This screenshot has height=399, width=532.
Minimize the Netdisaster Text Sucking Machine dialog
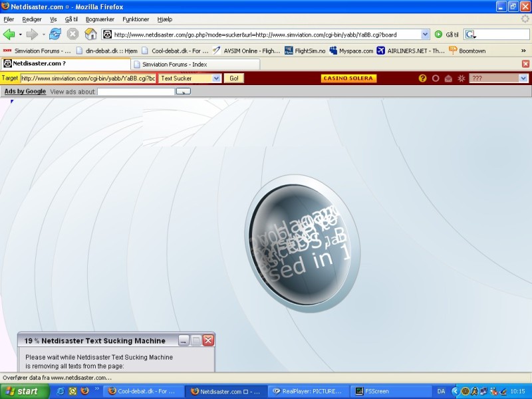click(x=184, y=340)
